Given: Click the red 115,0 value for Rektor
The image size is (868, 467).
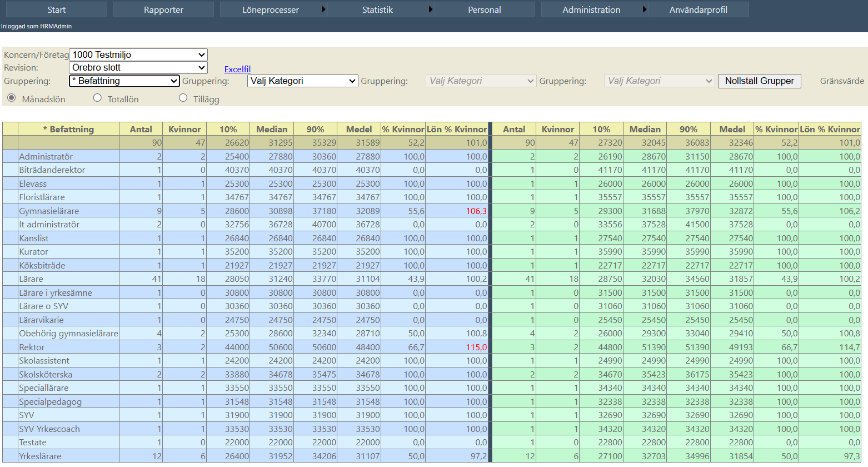Looking at the screenshot, I should click(x=476, y=347).
